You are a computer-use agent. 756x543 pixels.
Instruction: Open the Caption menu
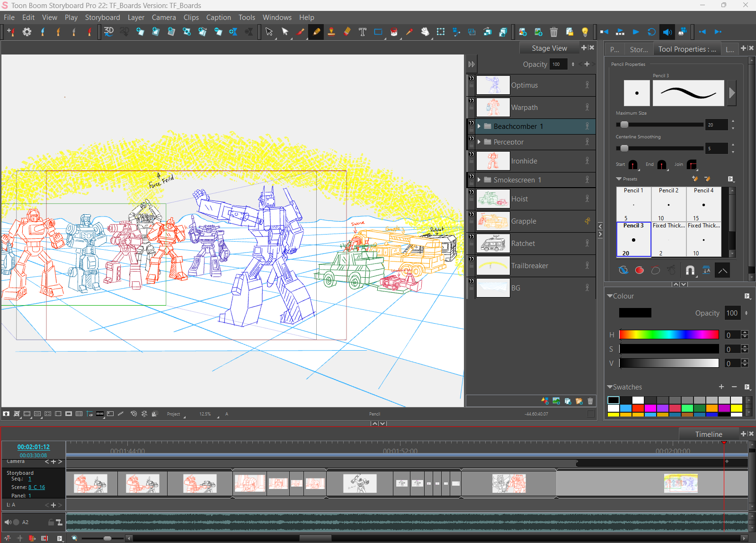218,17
